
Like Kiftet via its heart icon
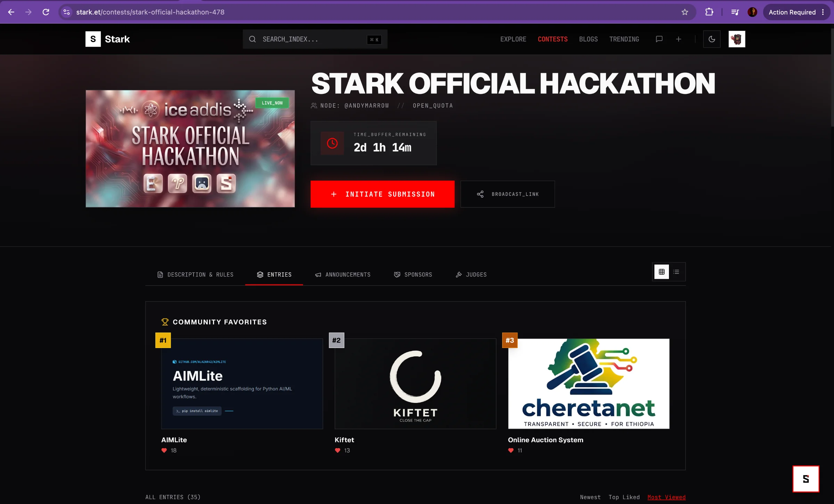337,451
